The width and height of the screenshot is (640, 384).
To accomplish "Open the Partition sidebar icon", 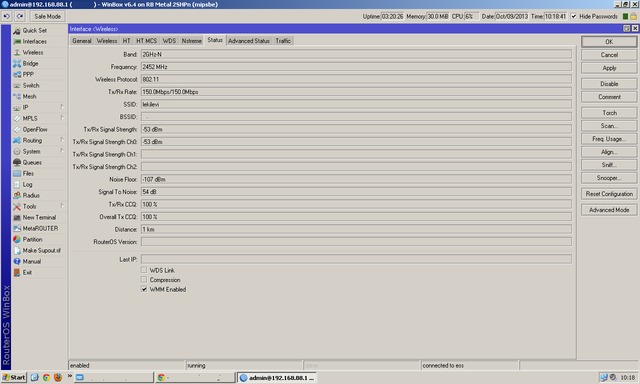I will 17,240.
